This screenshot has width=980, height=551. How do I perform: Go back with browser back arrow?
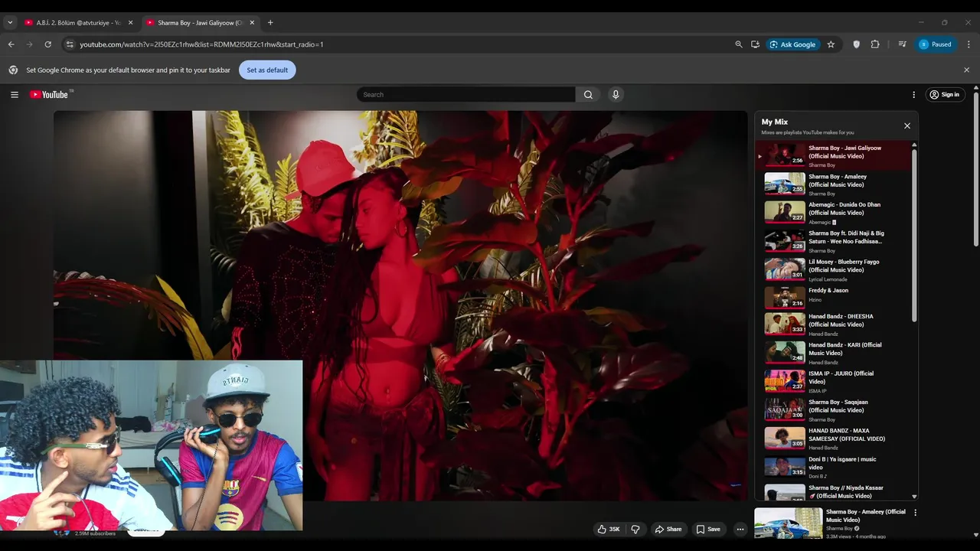click(x=11, y=44)
